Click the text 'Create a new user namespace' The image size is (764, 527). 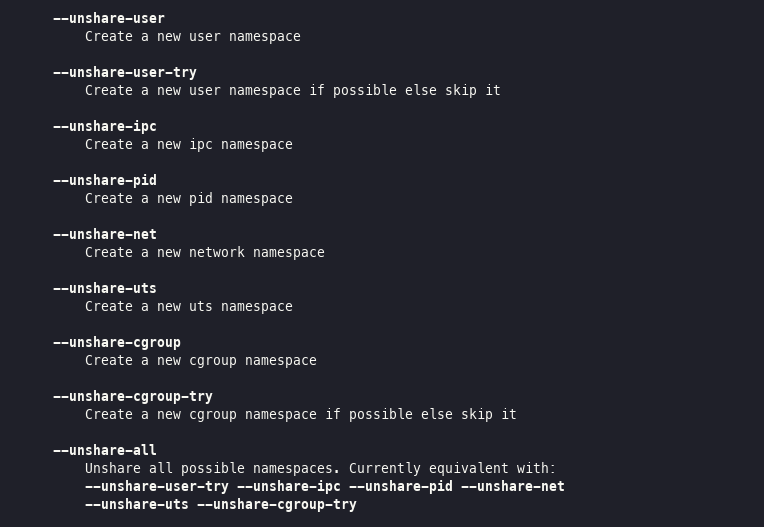pos(193,37)
